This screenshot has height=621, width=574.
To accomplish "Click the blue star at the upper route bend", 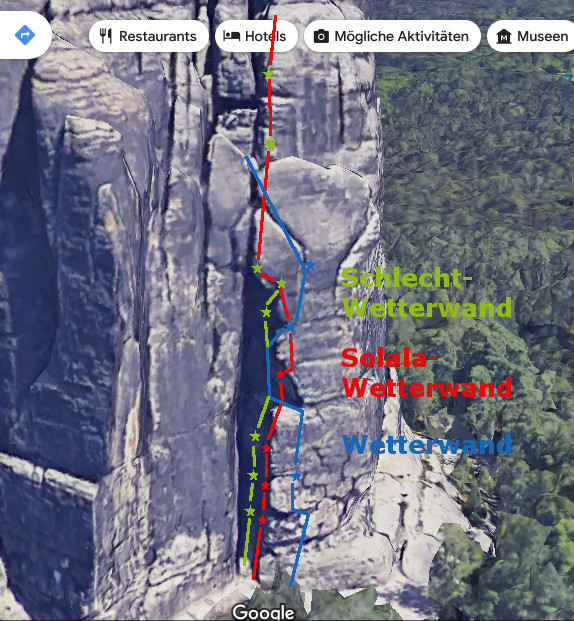I will point(310,265).
